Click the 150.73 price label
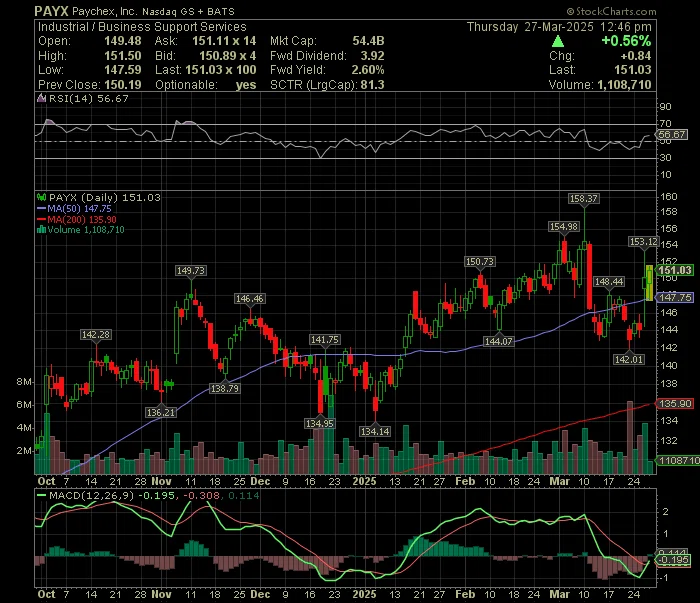Screen dimensions: 700x603 [479, 262]
